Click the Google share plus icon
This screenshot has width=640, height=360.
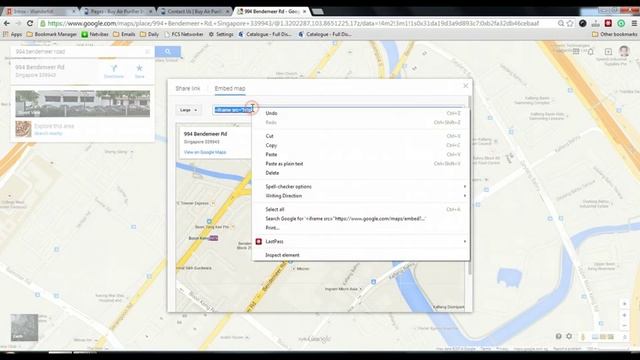pos(608,51)
